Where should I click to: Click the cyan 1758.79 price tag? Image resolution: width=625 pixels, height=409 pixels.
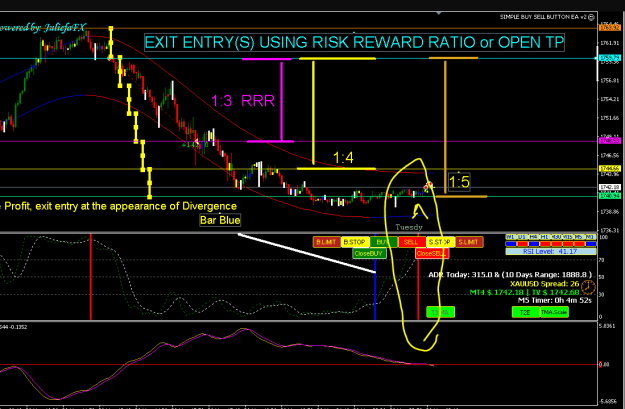(x=610, y=58)
